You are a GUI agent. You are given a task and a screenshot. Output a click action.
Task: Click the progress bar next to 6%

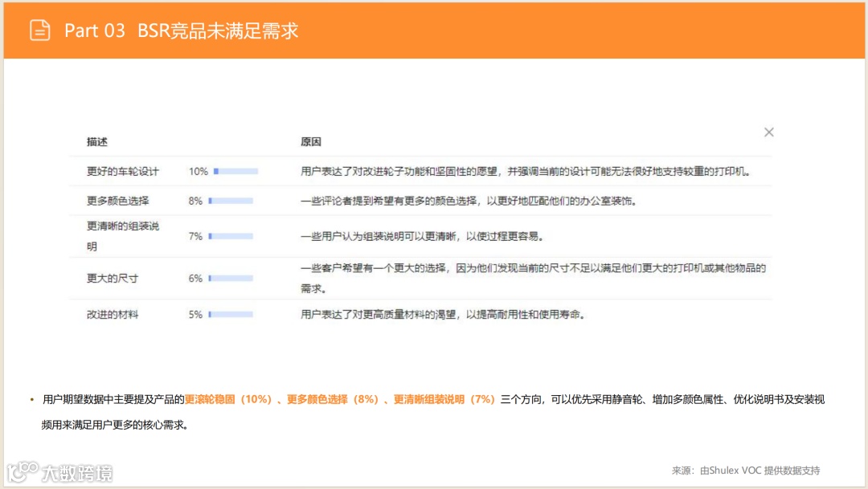click(231, 279)
